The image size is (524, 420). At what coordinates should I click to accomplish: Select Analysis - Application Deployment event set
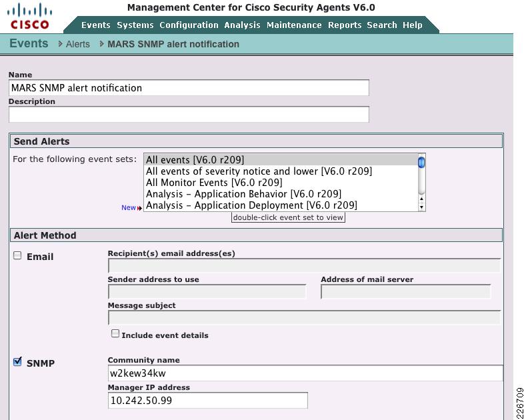[281, 205]
